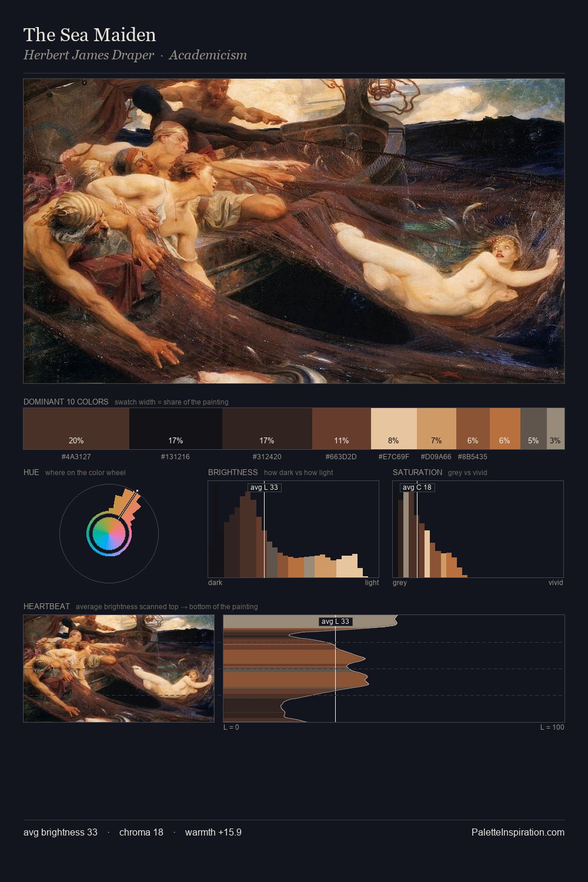Click the 'HUE' section heading

pyautogui.click(x=31, y=472)
